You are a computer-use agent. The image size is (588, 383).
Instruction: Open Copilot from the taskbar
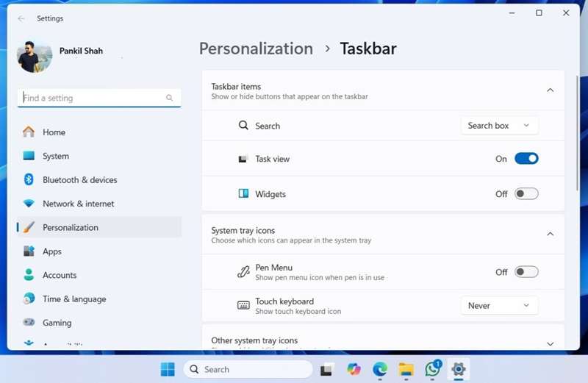(354, 369)
